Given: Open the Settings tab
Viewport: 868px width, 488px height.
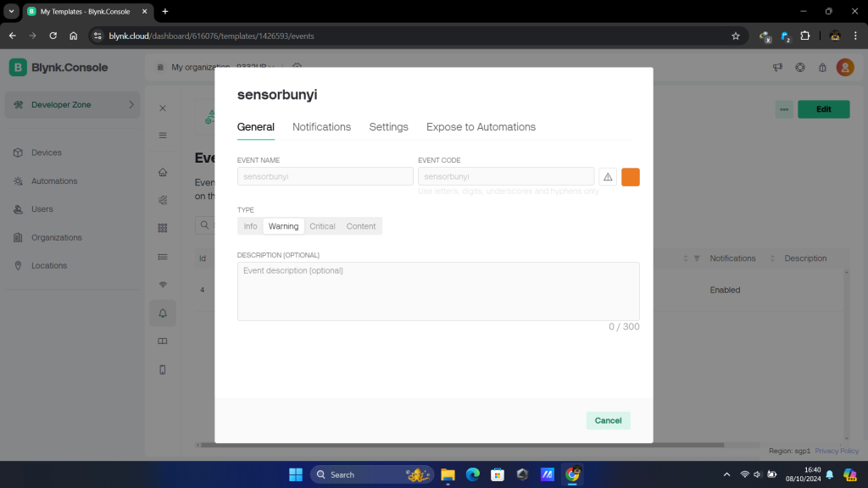Looking at the screenshot, I should click(x=388, y=127).
